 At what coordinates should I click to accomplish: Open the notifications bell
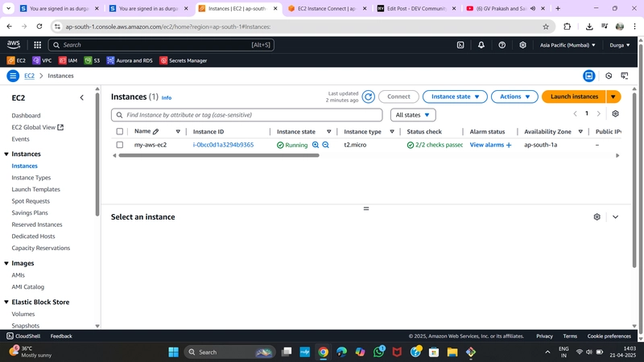481,45
